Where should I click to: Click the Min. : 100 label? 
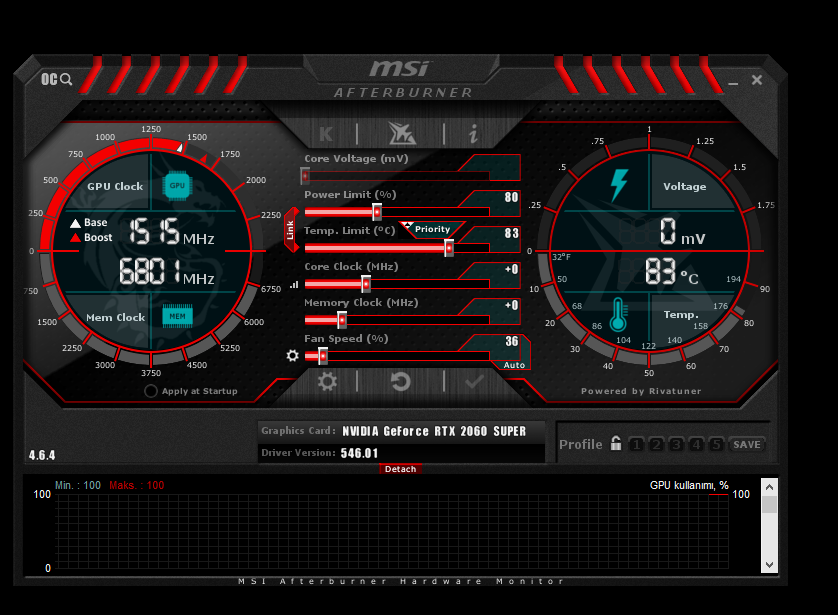78,485
